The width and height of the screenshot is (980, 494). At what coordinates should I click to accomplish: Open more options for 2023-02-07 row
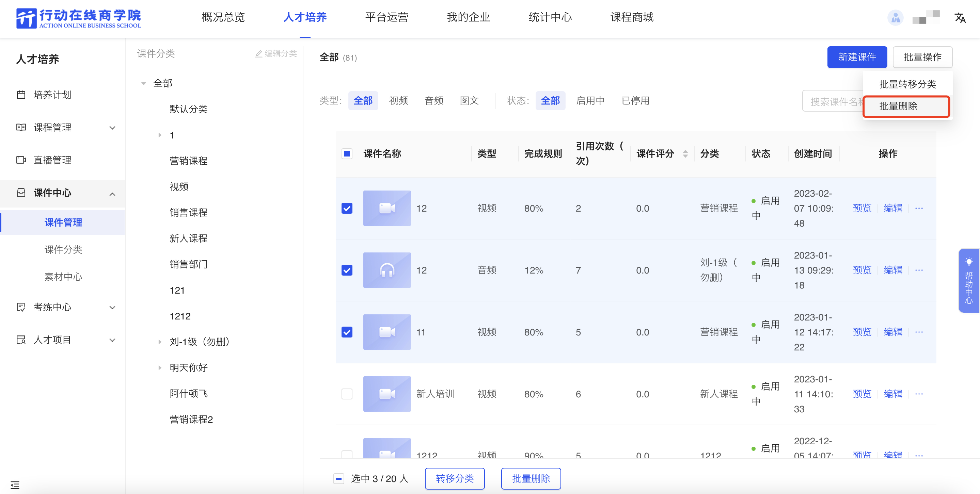tap(919, 208)
